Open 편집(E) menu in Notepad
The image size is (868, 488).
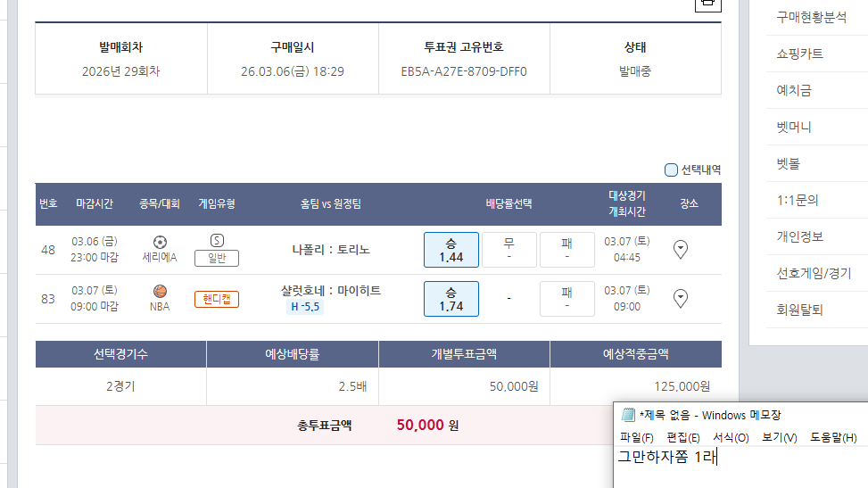click(683, 437)
